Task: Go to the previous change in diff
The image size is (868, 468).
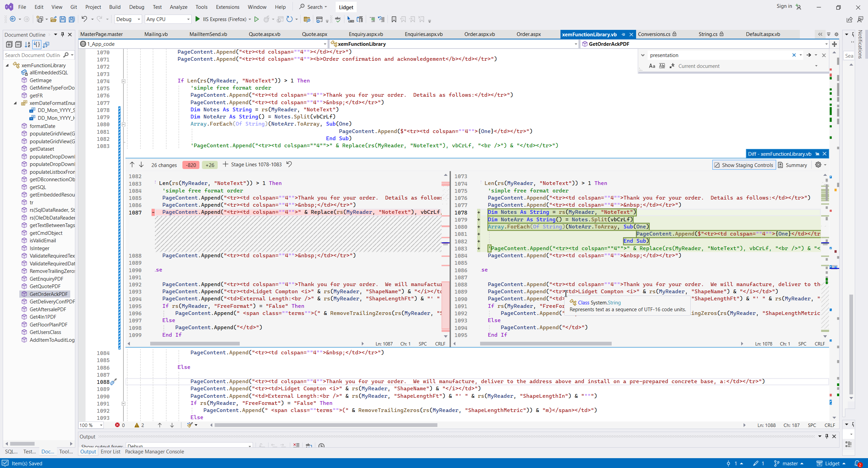Action: (x=132, y=165)
